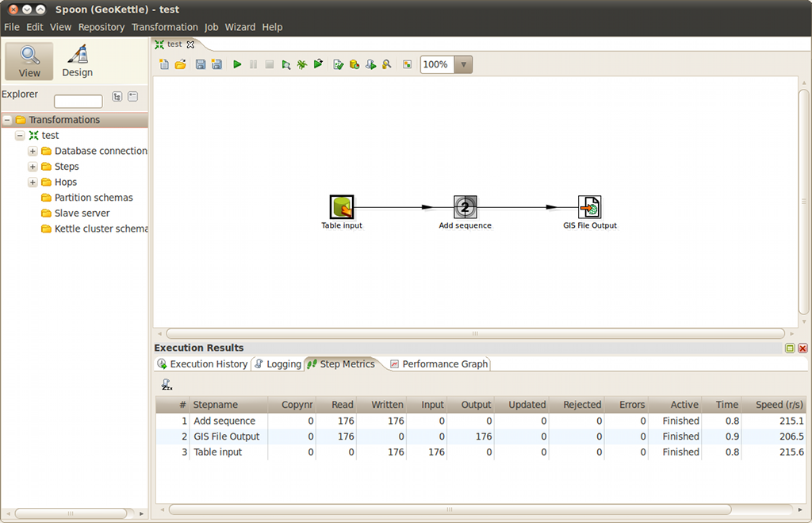Run the transformation with the green play icon
This screenshot has width=812, height=523.
237,64
